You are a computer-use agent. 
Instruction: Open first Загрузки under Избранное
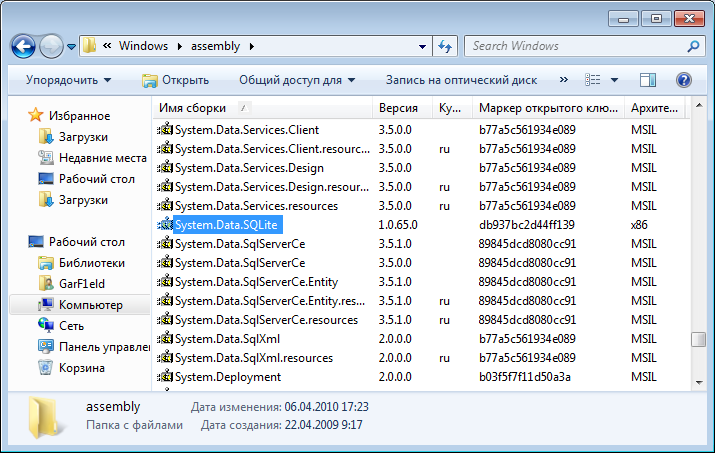click(74, 137)
